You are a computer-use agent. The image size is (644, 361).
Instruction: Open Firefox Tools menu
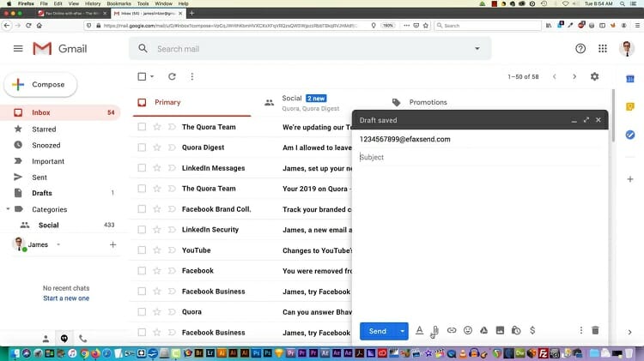[x=143, y=3]
